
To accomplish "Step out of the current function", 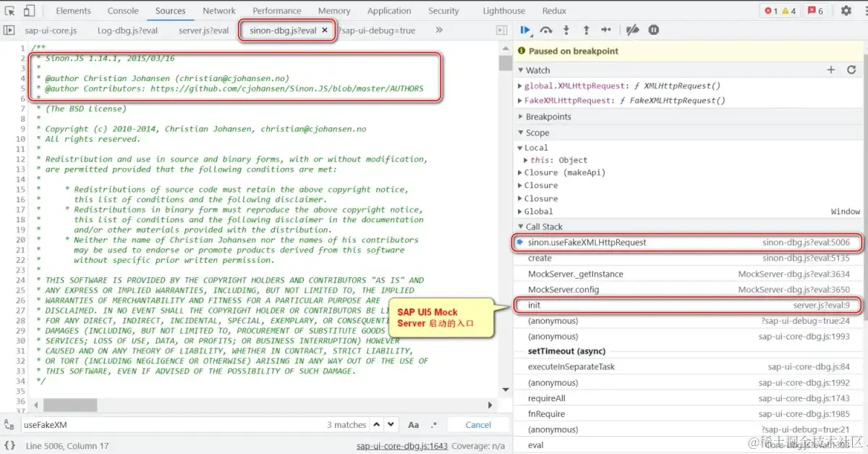I will [x=587, y=30].
